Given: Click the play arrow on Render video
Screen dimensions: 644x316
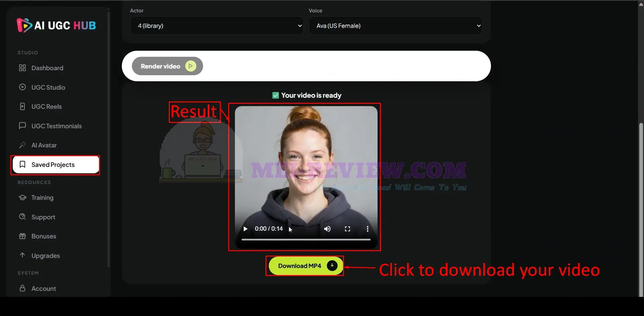Looking at the screenshot, I should click(191, 66).
